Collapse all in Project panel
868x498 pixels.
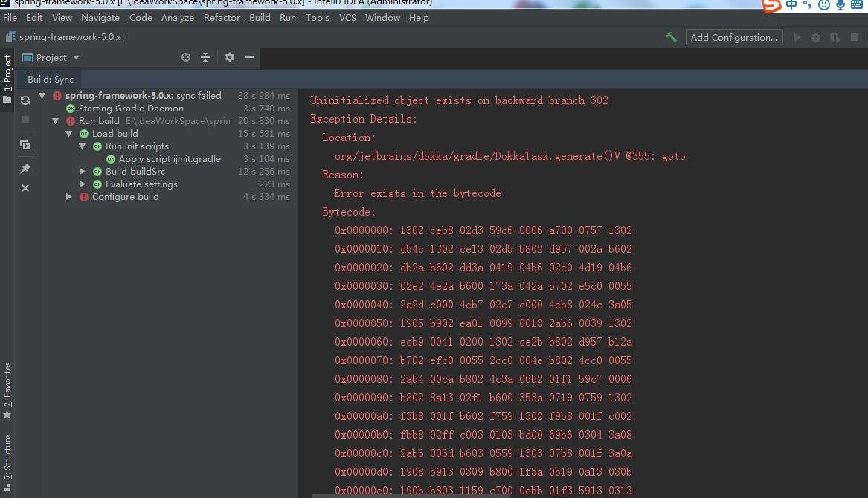point(205,57)
